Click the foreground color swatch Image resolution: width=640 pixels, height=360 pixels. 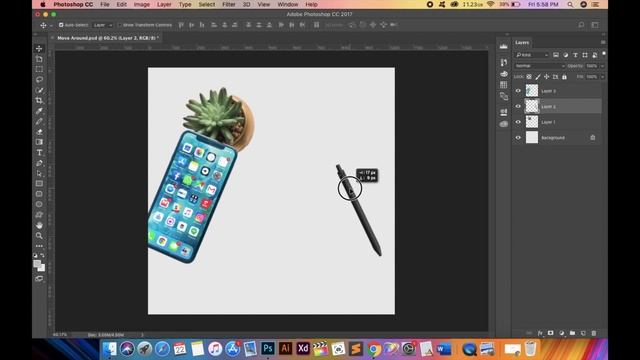coord(37,264)
